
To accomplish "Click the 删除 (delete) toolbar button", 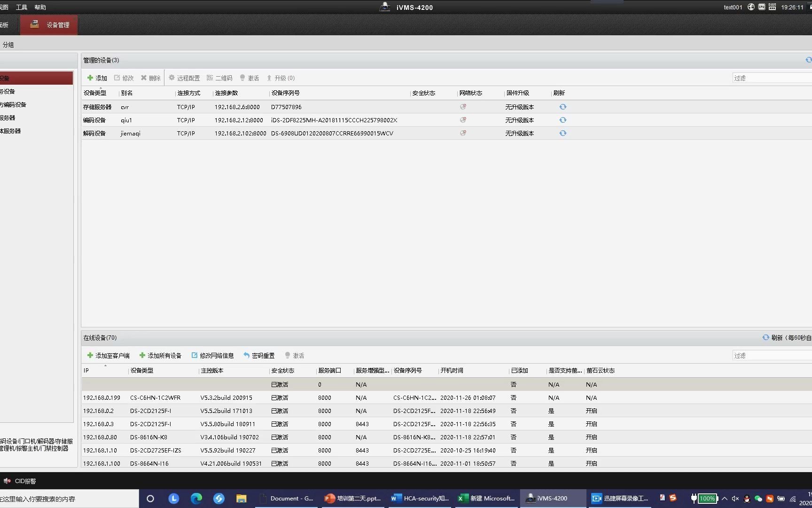I will [x=151, y=78].
